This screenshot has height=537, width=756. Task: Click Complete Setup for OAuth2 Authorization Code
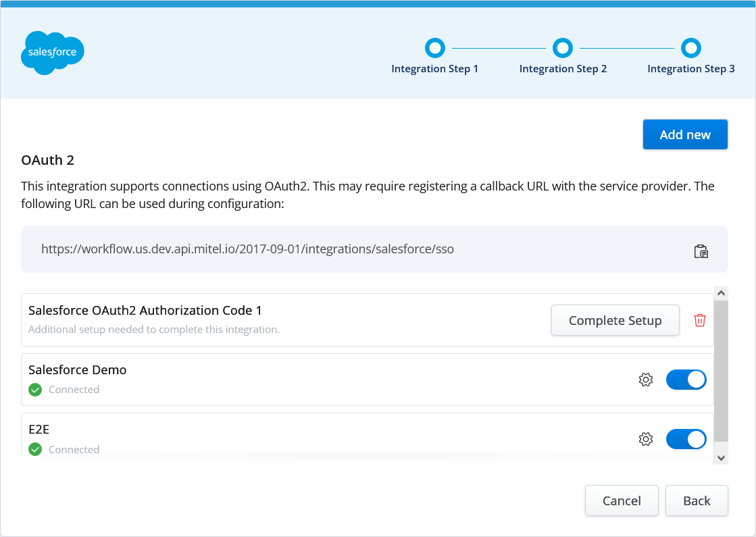click(615, 320)
